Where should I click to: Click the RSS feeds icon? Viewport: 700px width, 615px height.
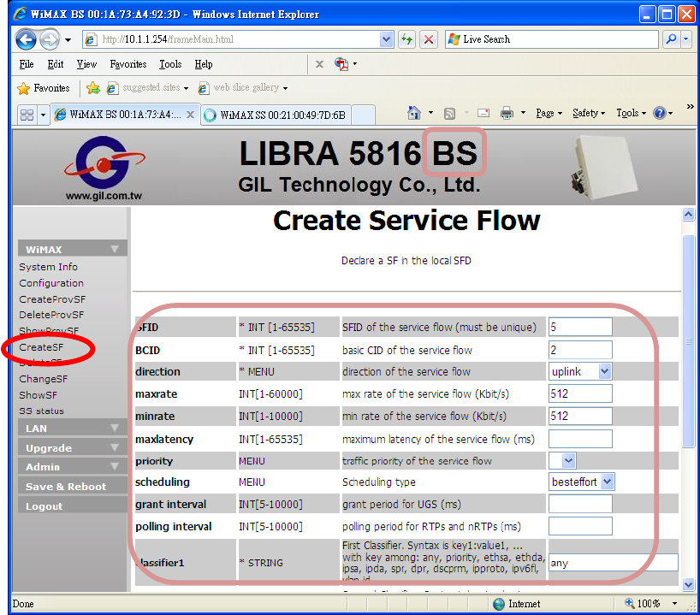click(x=449, y=114)
